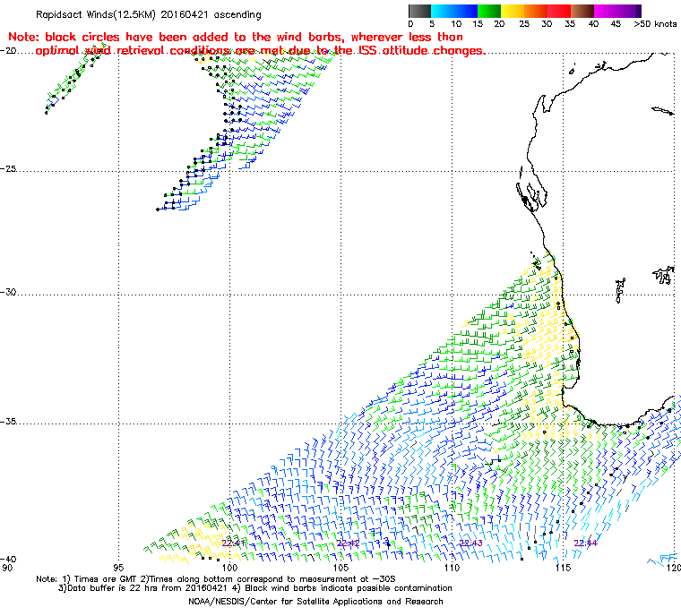681x616 pixels.
Task: Click the '>50 knots' legend label
Action: [655, 24]
